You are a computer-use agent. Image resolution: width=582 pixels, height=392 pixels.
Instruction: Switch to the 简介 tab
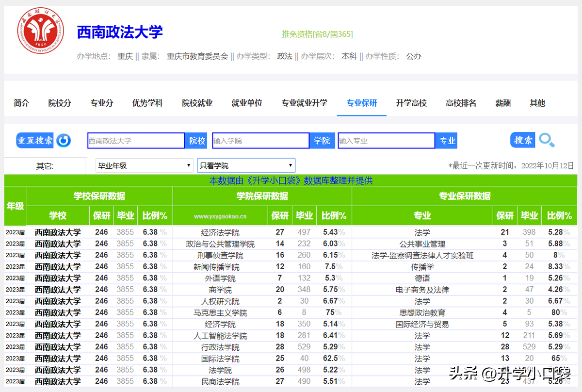coord(21,103)
